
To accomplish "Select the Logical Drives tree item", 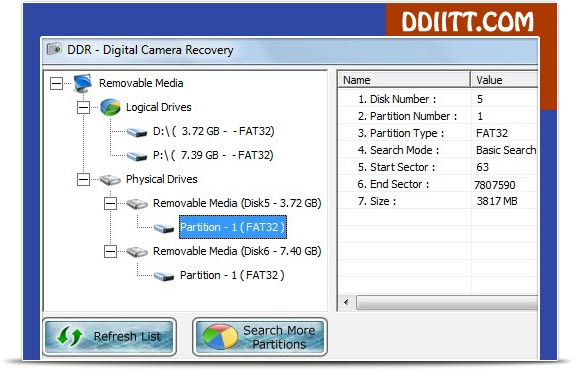I will tap(159, 107).
